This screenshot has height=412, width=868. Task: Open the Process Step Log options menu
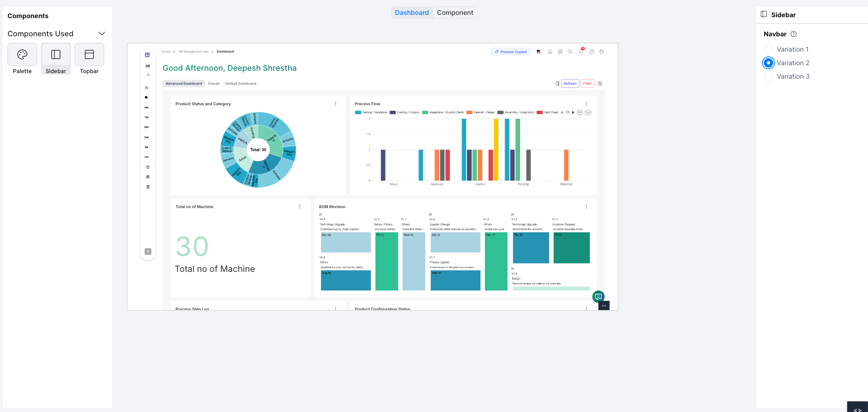pyautogui.click(x=335, y=308)
